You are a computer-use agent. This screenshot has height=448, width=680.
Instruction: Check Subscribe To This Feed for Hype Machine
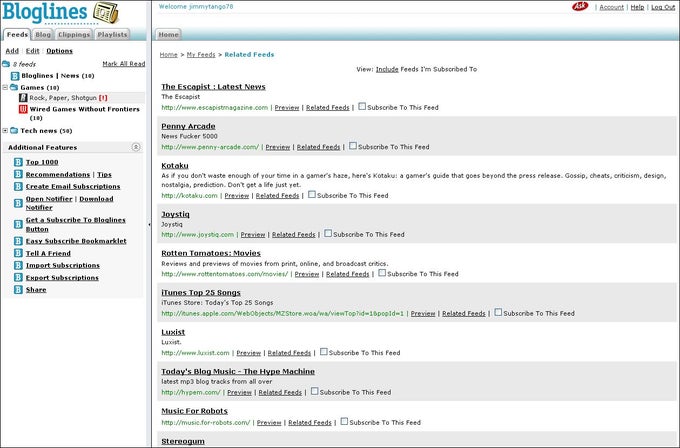(314, 391)
